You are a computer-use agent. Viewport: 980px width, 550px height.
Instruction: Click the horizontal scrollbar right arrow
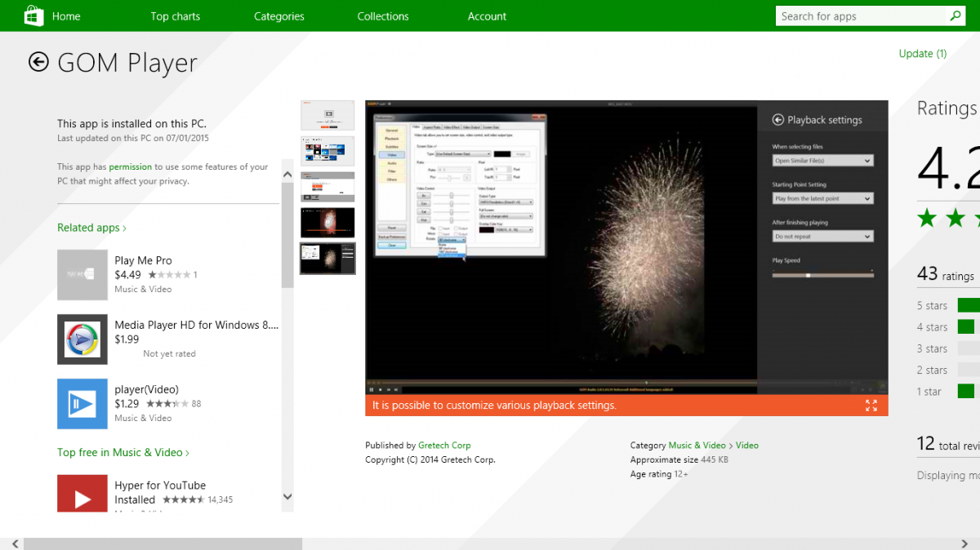[965, 543]
